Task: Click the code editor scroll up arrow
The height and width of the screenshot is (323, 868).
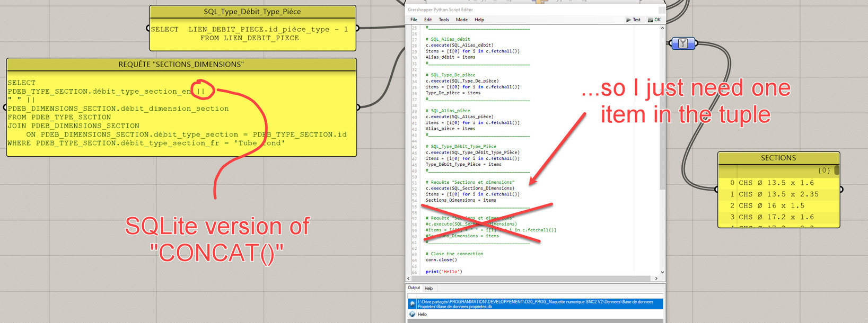Action: point(662,28)
